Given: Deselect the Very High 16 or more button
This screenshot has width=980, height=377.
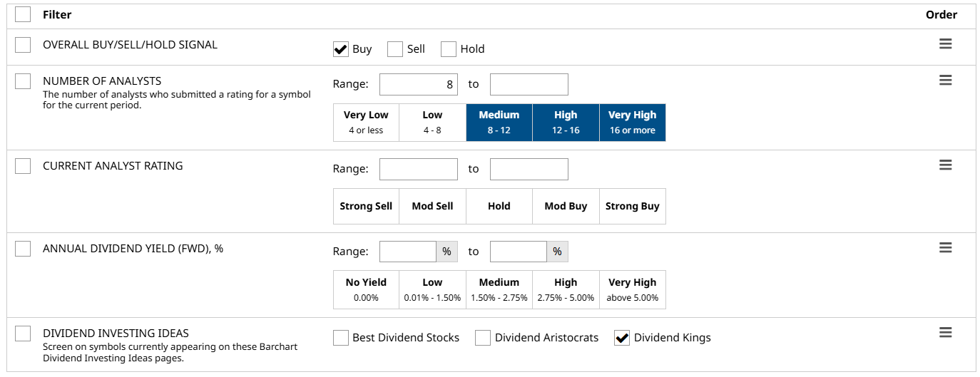Looking at the screenshot, I should (632, 122).
